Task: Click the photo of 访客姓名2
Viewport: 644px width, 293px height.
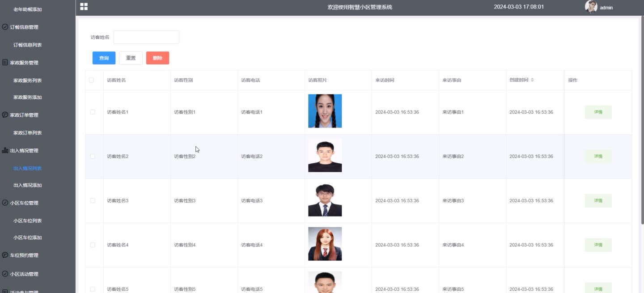Action: [325, 155]
